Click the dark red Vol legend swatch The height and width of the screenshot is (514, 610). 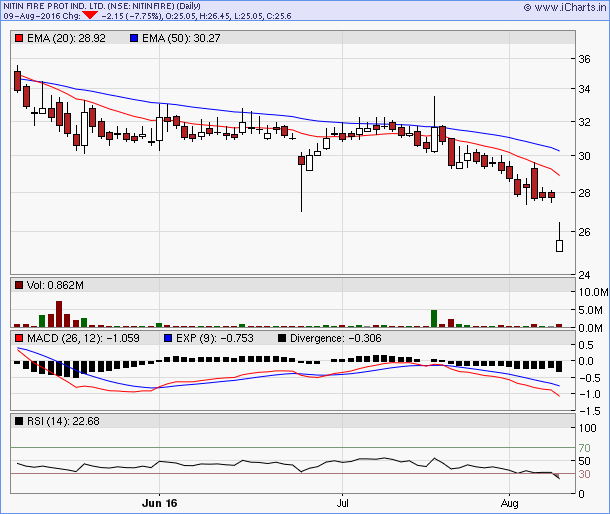pyautogui.click(x=19, y=285)
